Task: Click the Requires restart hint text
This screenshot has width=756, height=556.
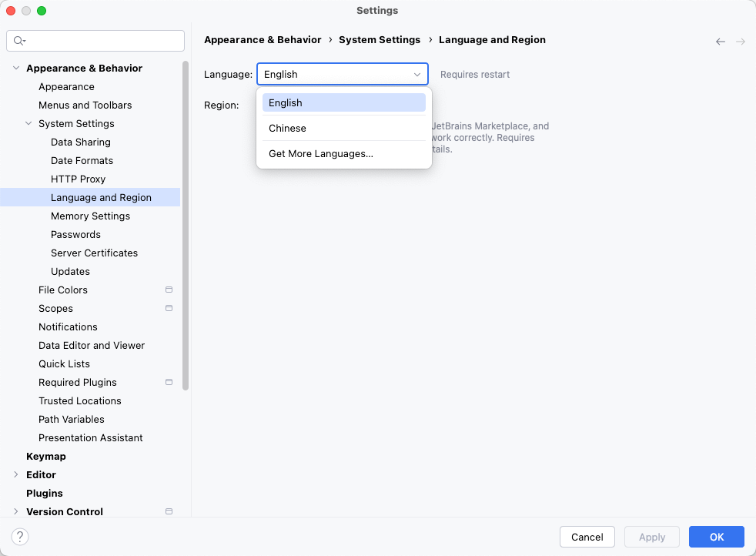Action: click(x=475, y=75)
